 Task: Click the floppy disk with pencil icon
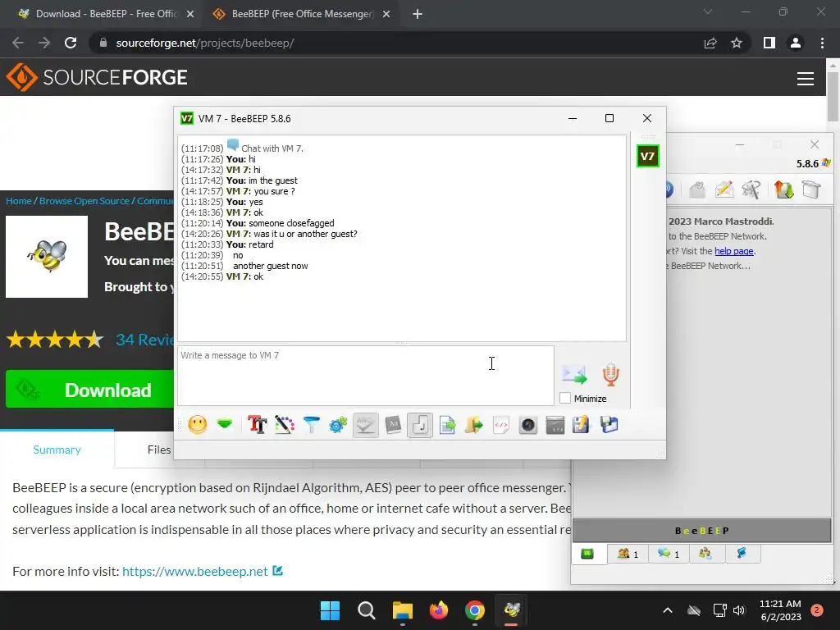[582, 426]
